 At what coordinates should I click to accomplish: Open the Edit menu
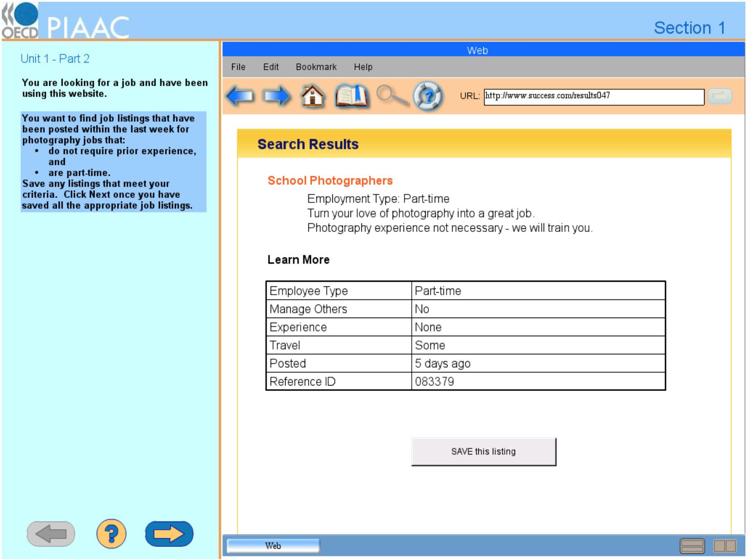(271, 67)
